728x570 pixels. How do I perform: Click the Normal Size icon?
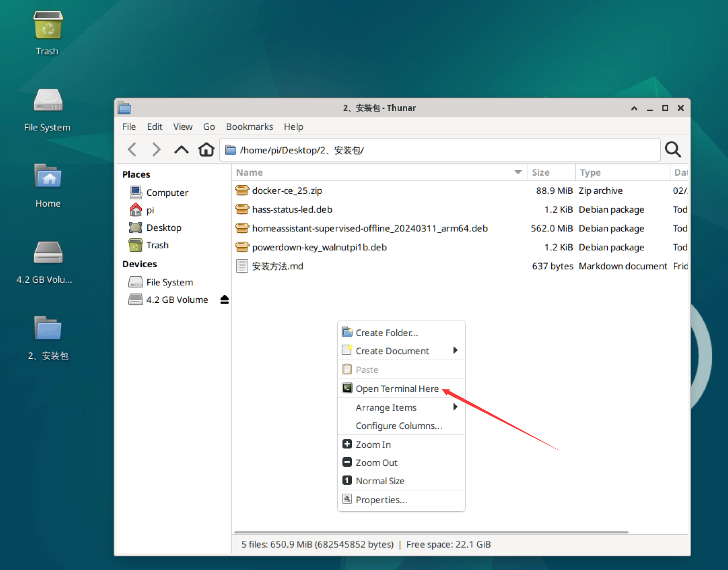pos(347,481)
